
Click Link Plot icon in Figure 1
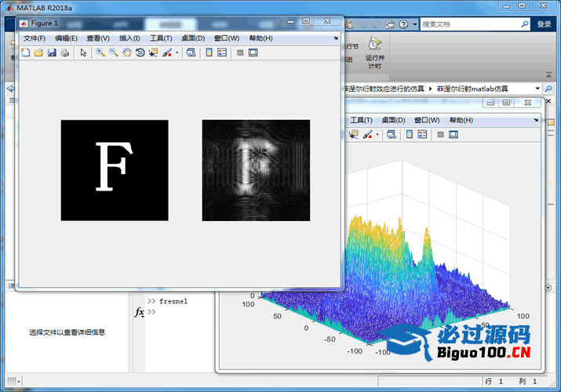pos(191,53)
